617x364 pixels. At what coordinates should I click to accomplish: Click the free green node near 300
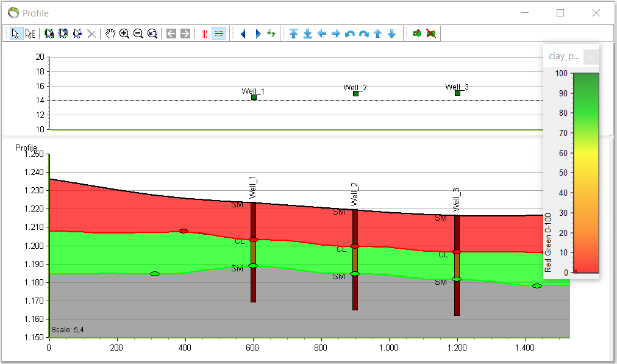pos(155,274)
